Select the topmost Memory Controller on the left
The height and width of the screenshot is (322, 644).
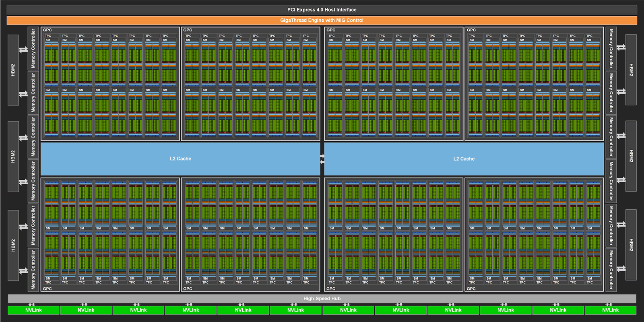pos(33,48)
